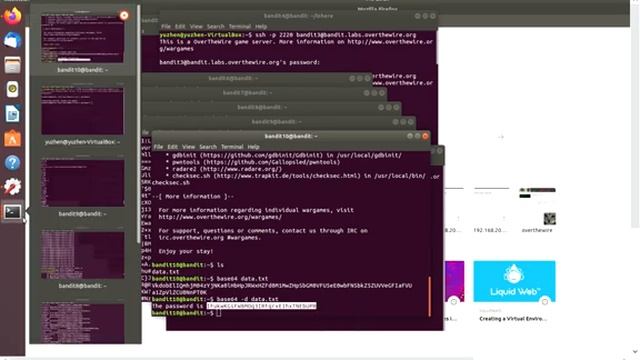Open Search menu in bandit10 terminal
This screenshot has height=360, width=640.
click(x=208, y=147)
